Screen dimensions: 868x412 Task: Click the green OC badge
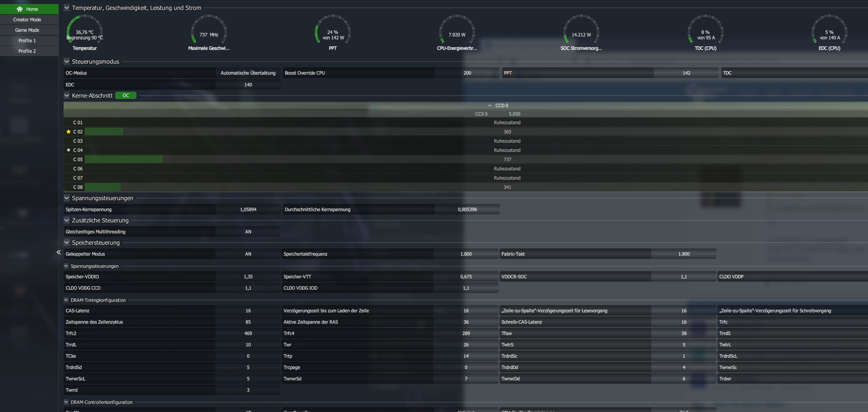pos(126,96)
